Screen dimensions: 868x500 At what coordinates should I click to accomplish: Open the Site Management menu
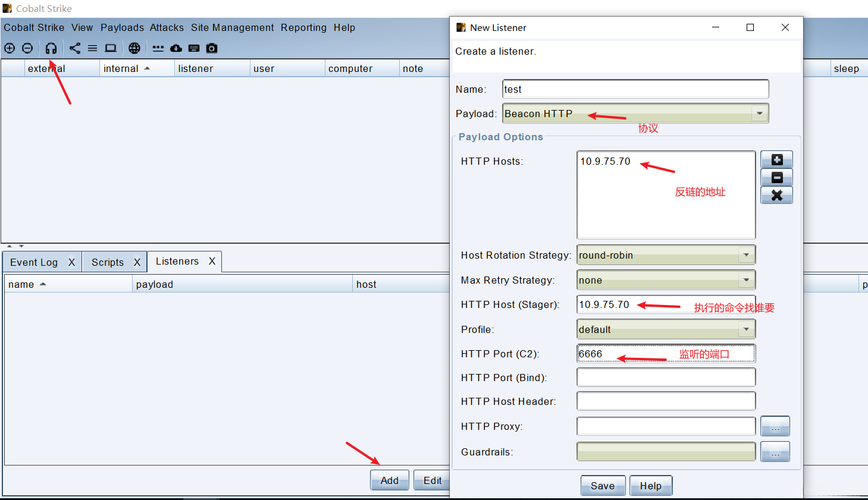pyautogui.click(x=233, y=27)
